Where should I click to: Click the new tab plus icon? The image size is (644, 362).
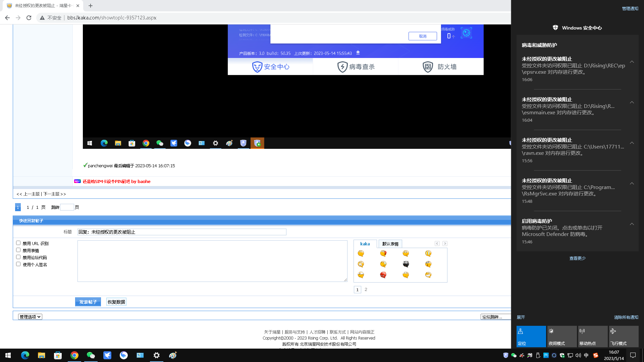(91, 6)
